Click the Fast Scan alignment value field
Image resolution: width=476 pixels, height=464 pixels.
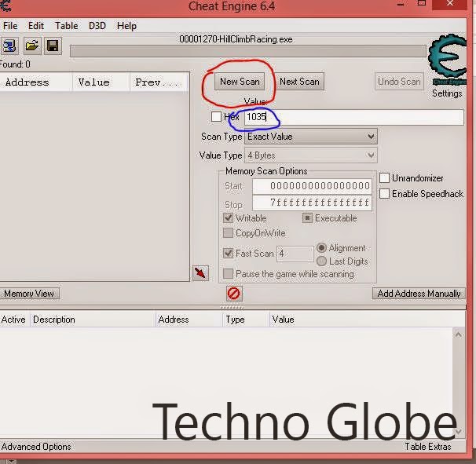coord(295,254)
